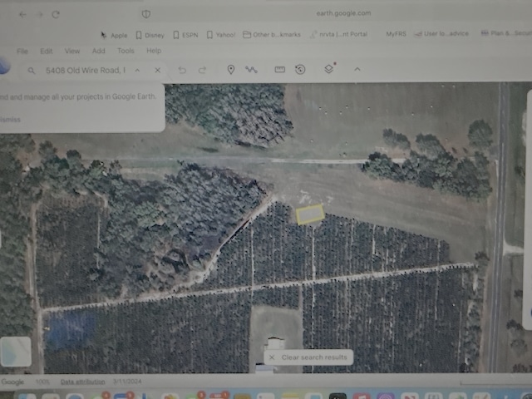Click the Redo arrow in toolbar
Viewport: 532px width, 399px height.
(x=202, y=71)
